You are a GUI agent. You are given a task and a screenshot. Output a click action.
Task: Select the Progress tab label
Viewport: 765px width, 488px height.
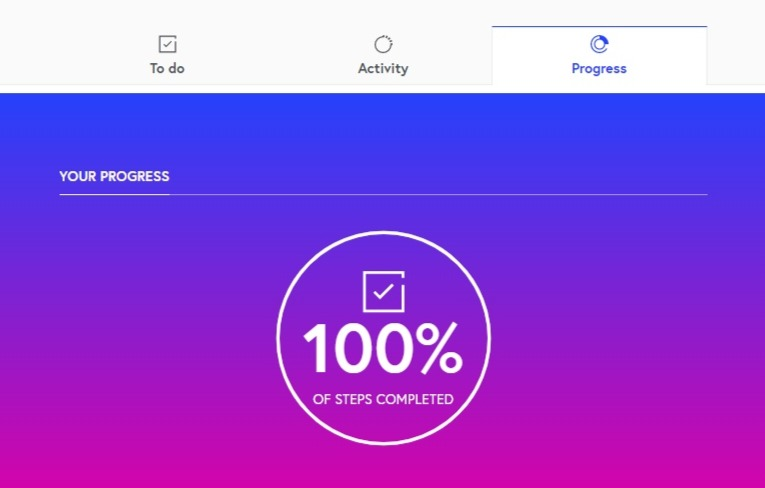pos(599,68)
